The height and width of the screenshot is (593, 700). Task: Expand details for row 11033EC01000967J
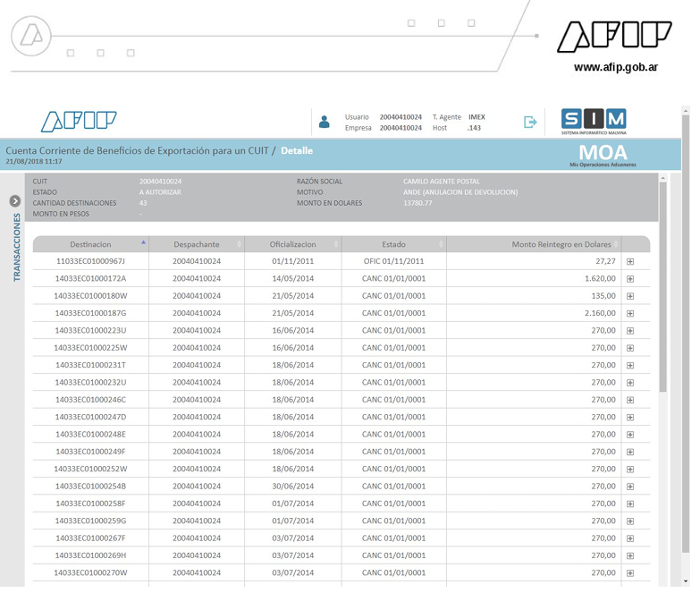pyautogui.click(x=630, y=262)
